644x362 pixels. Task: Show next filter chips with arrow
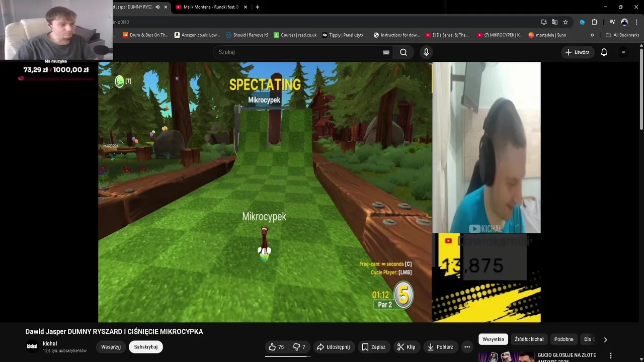tap(605, 339)
